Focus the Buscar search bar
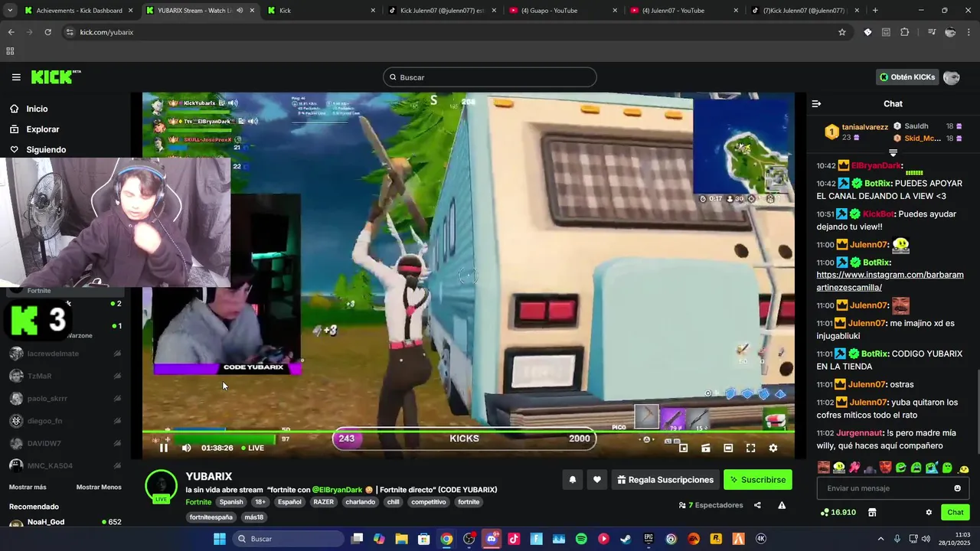 coord(490,77)
